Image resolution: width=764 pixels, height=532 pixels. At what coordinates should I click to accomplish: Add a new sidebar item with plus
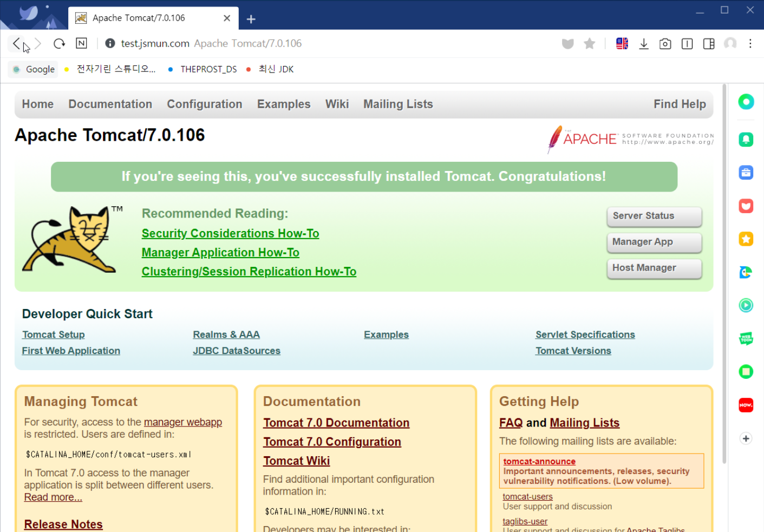746,438
